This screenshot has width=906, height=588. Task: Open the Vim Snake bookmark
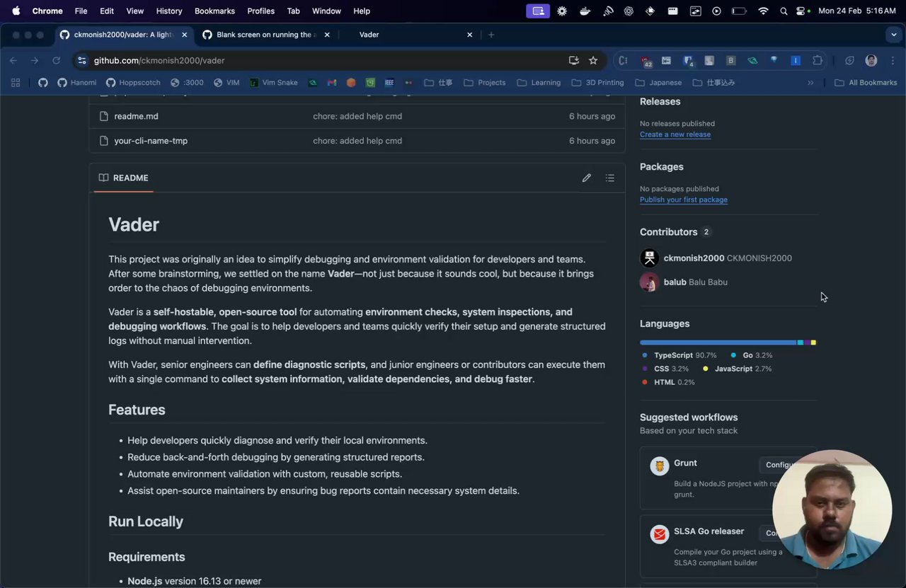click(x=273, y=83)
